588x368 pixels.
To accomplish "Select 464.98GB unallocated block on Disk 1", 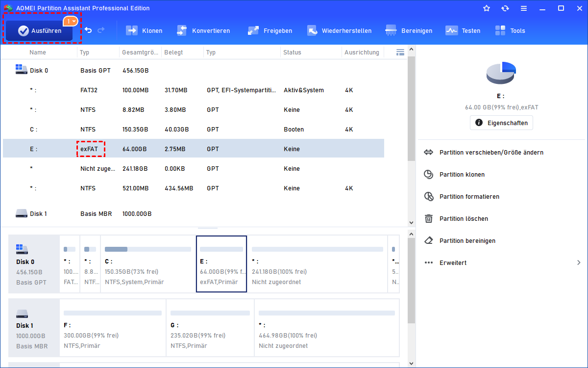I will click(x=327, y=328).
